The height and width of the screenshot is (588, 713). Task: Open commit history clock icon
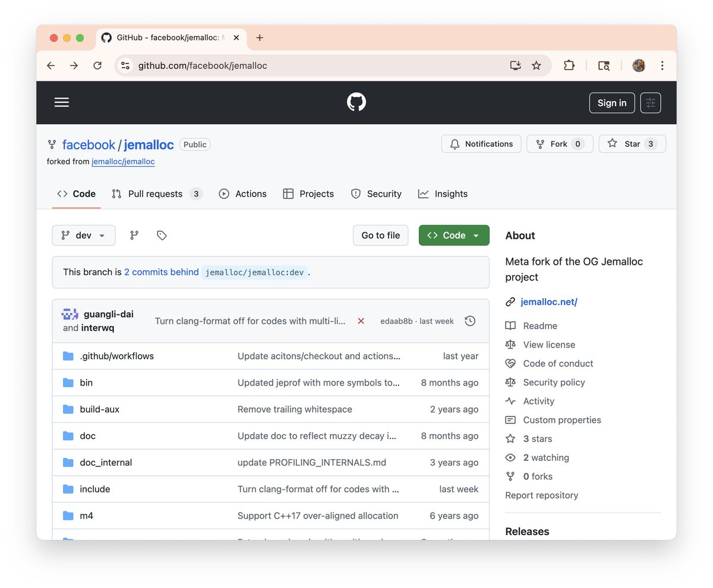[470, 321]
